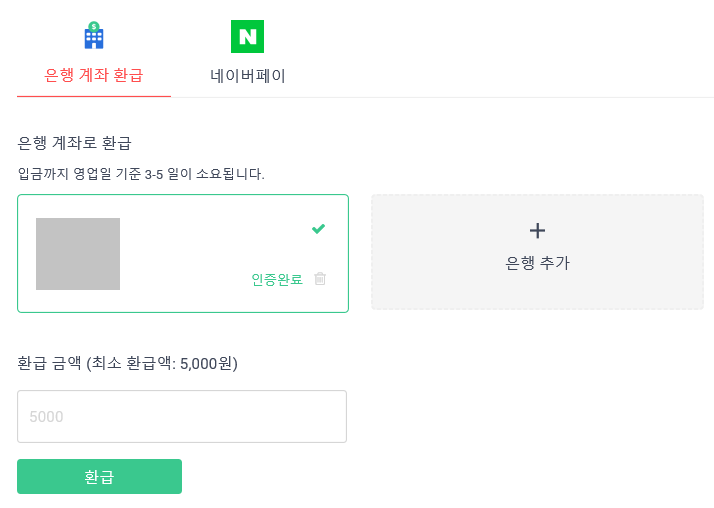Click the red underline of active tab

[x=94, y=96]
